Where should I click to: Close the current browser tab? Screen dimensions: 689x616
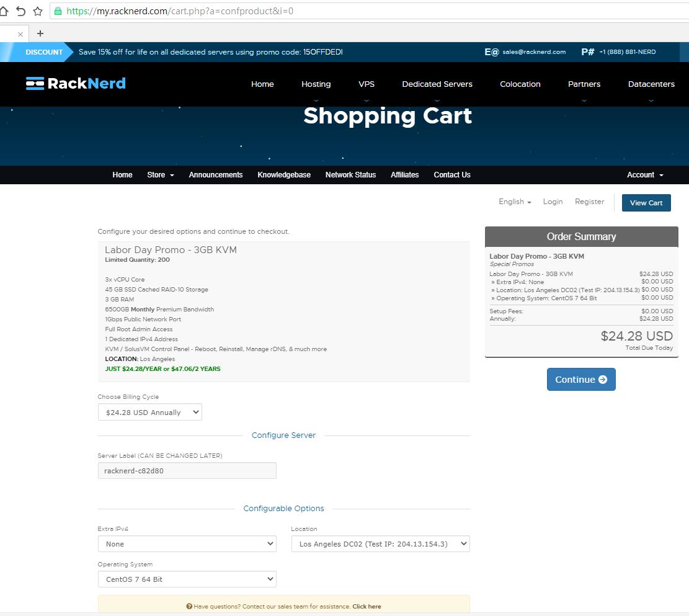pos(20,34)
